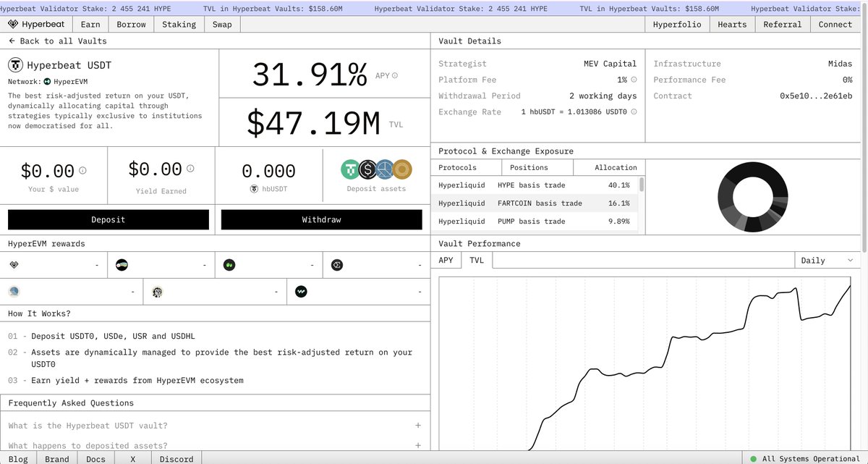Open the Docs footer link
The width and height of the screenshot is (868, 464).
(96, 459)
